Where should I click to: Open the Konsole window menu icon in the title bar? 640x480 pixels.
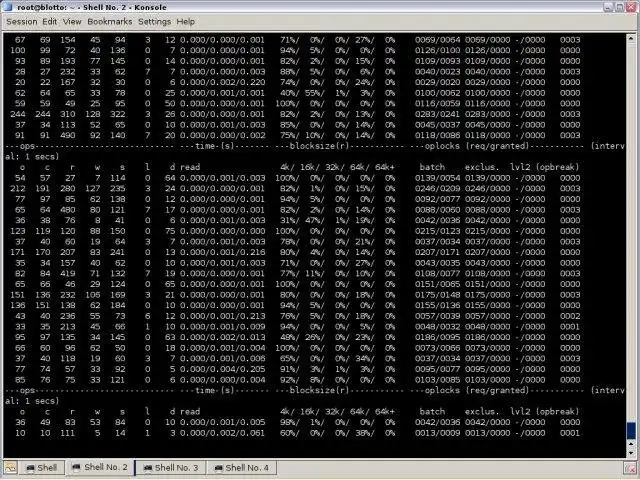point(7,7)
